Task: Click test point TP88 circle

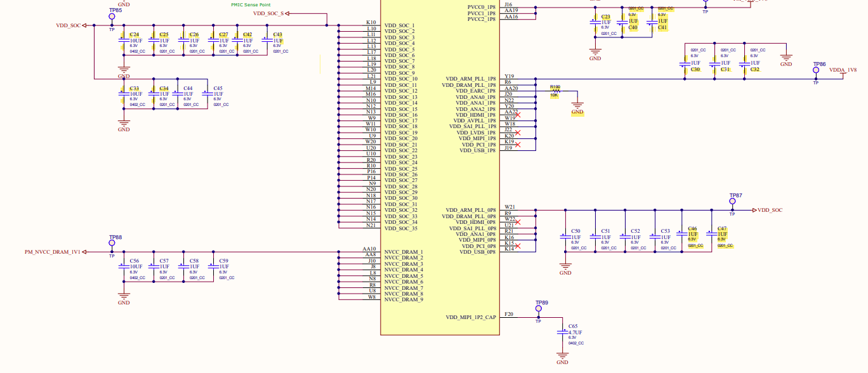Action: coord(112,242)
